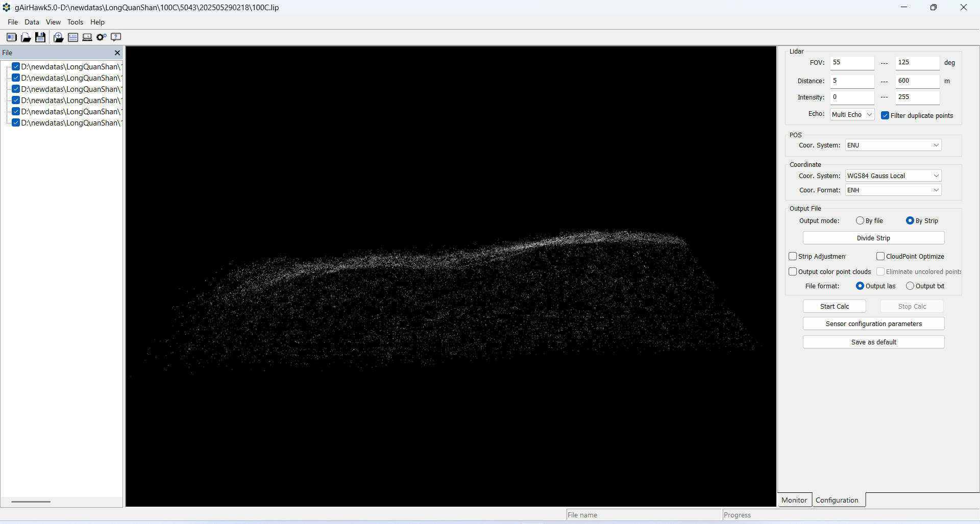Screen dimensions: 980x524
Task: Uncheck Filter duplicate points
Action: click(885, 116)
